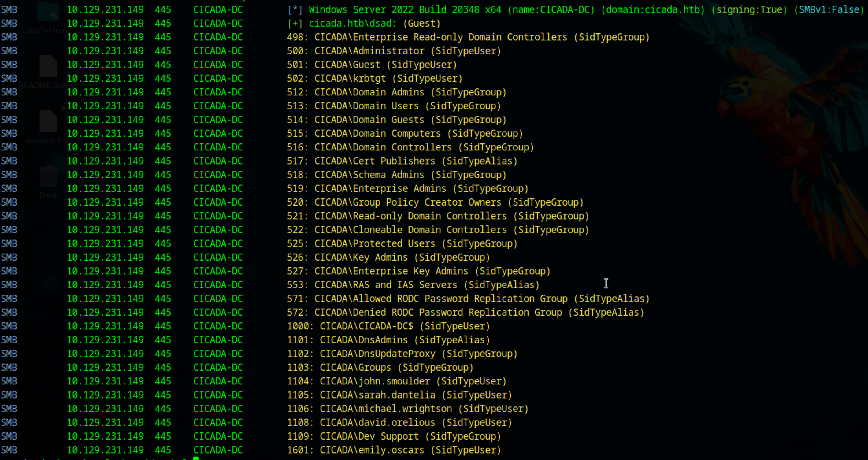Click the "Windows Server 2022 Build 20348 x64" text
Viewport: 868px width, 460px height.
[x=405, y=9]
